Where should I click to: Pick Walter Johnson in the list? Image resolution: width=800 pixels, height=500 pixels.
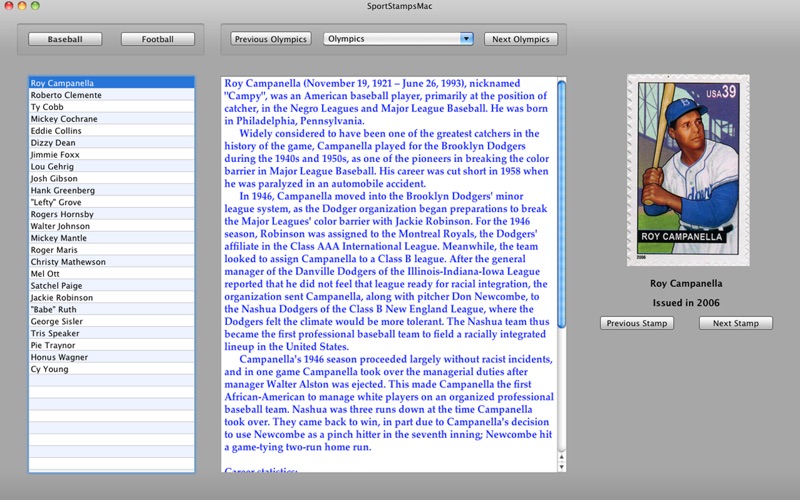[112, 226]
